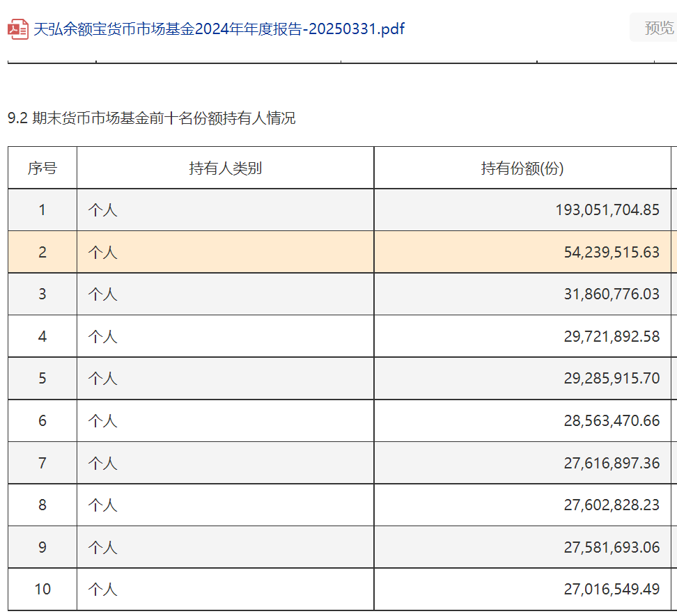The height and width of the screenshot is (616, 677).
Task: Click serial number 4 in the table
Action: point(42,336)
